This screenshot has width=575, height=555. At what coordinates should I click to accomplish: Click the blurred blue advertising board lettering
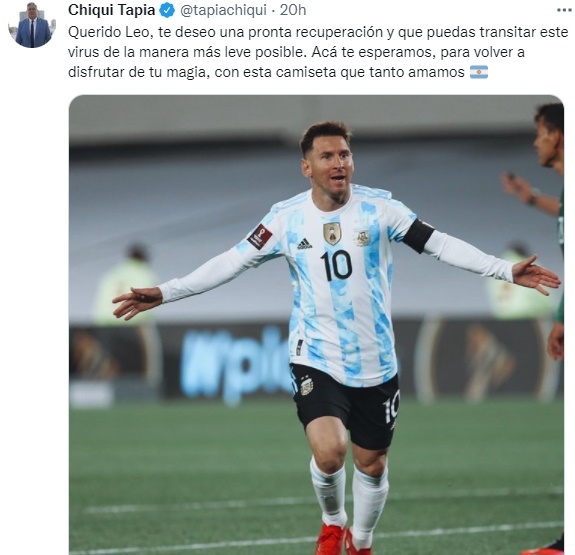pyautogui.click(x=235, y=363)
